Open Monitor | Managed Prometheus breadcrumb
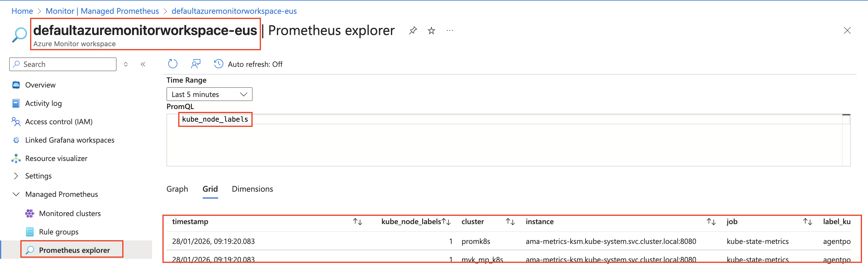The height and width of the screenshot is (264, 868). click(102, 11)
